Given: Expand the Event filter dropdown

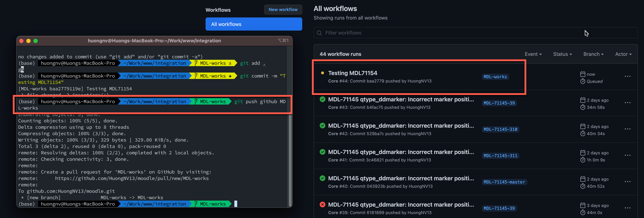Looking at the screenshot, I should [x=533, y=54].
